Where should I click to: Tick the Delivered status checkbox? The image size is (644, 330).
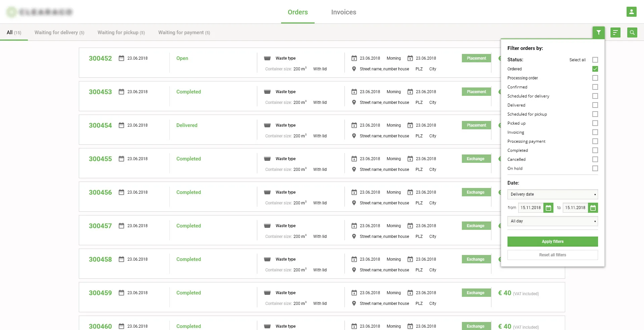click(x=595, y=105)
